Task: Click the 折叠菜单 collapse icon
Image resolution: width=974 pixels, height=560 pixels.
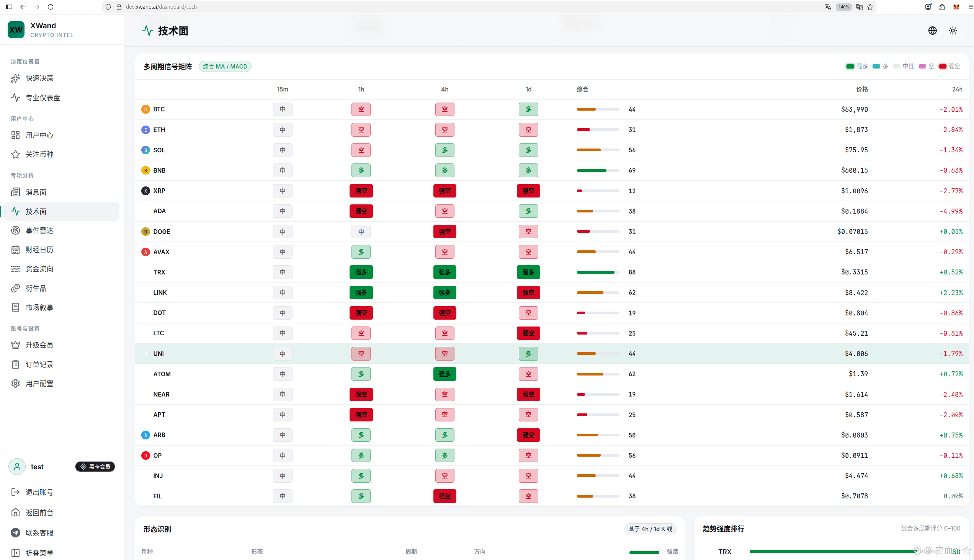Action: pos(15,553)
